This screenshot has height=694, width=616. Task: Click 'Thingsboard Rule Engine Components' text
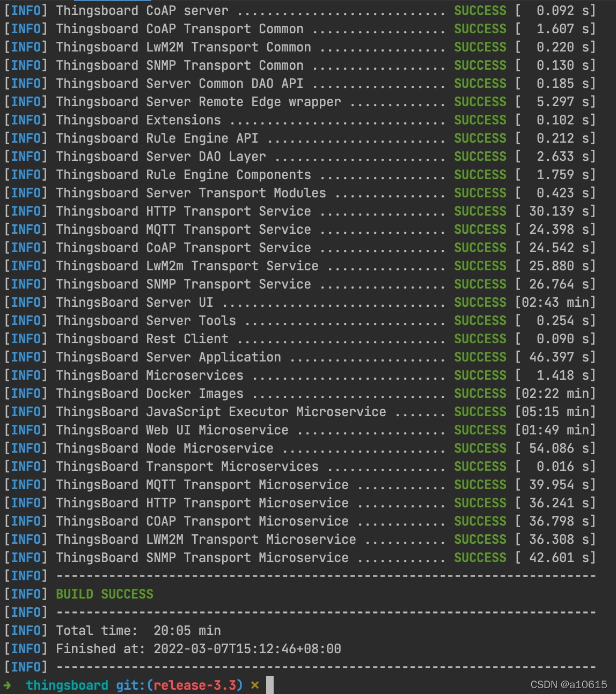click(184, 175)
